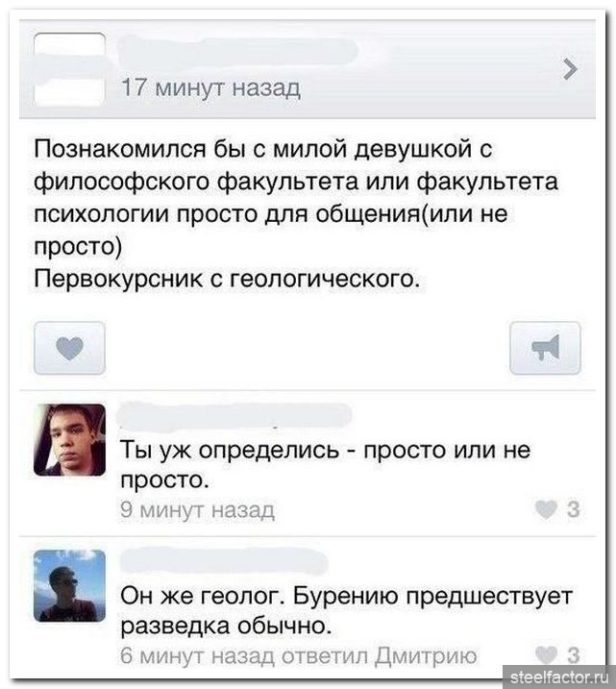Image resolution: width=616 pixels, height=689 pixels.
Task: Like the post with heart button
Action: point(69,348)
